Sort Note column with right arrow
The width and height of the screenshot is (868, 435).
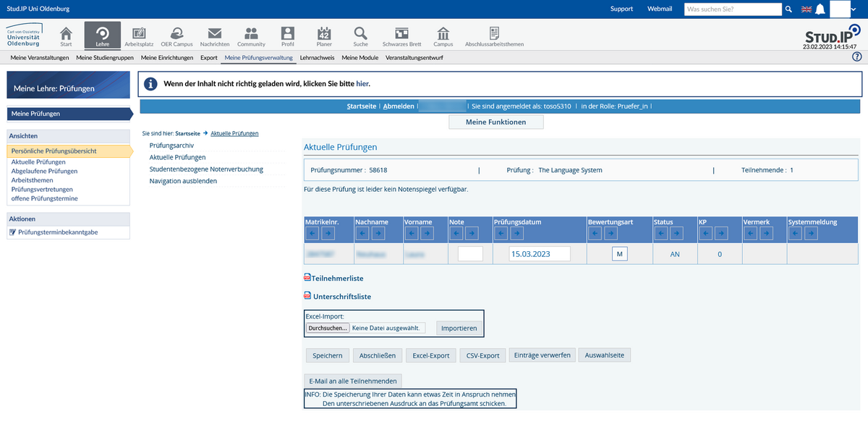(472, 233)
